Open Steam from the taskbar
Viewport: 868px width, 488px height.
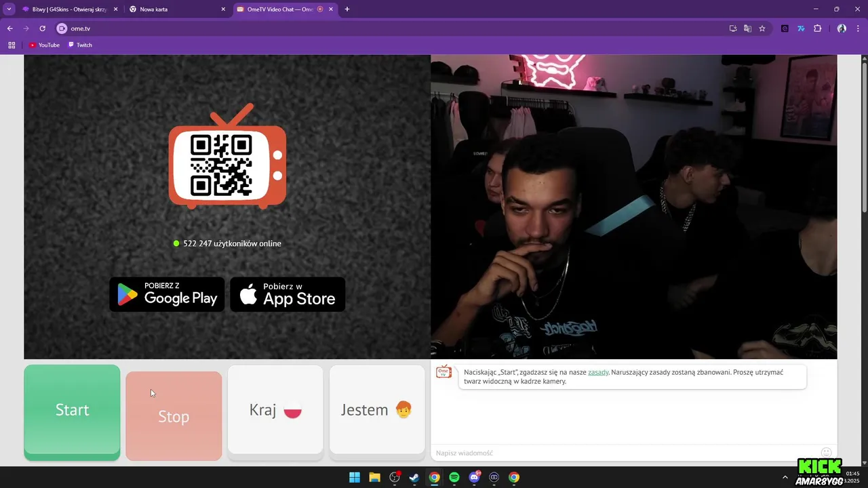click(414, 477)
